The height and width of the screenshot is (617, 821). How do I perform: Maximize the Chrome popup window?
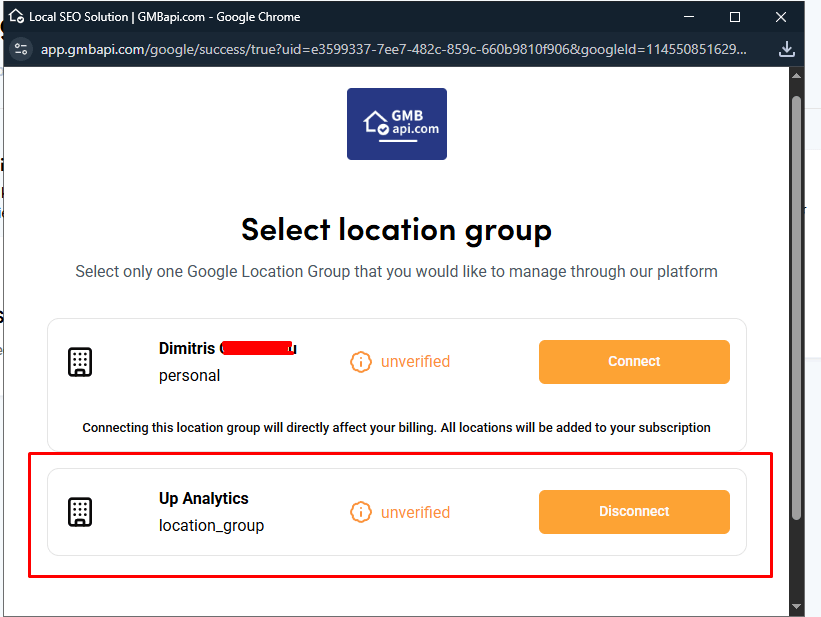pyautogui.click(x=735, y=17)
